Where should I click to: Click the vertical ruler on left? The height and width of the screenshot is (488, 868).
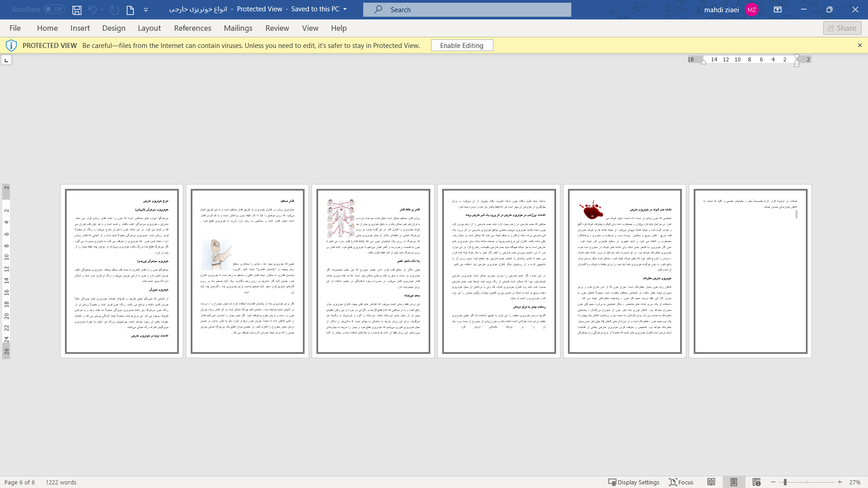[6, 271]
